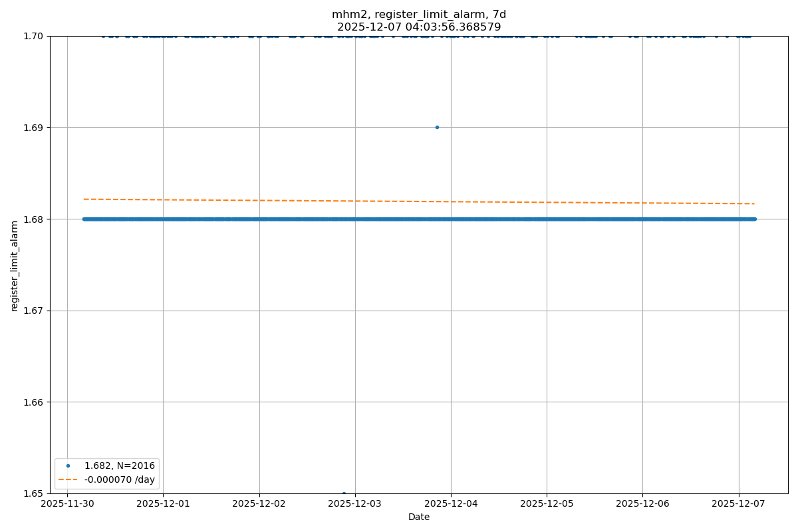This screenshot has width=798, height=532.
Task: Select the 2025-12-03 date tick label
Action: pyautogui.click(x=355, y=504)
